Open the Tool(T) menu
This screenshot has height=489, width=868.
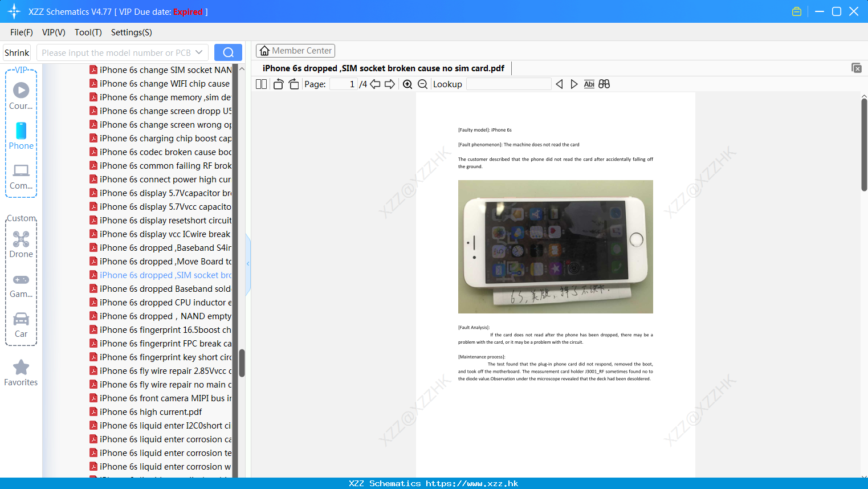(88, 32)
